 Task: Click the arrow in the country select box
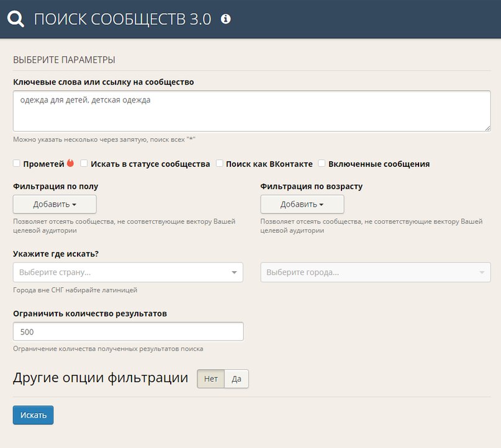[234, 272]
